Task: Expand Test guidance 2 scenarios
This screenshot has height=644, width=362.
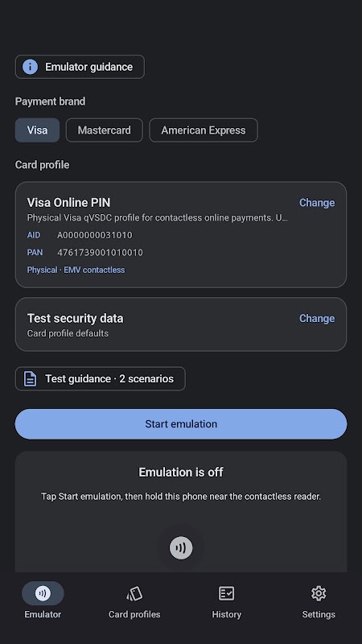Action: [100, 378]
